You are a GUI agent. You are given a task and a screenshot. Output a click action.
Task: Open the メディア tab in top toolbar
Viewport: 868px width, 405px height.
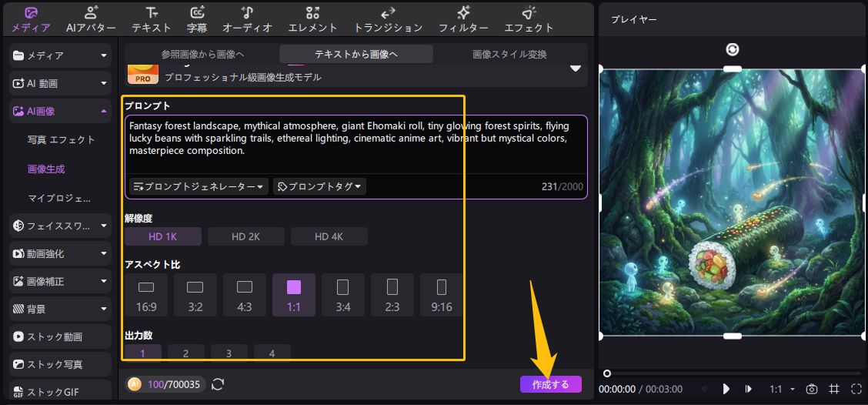(x=31, y=19)
